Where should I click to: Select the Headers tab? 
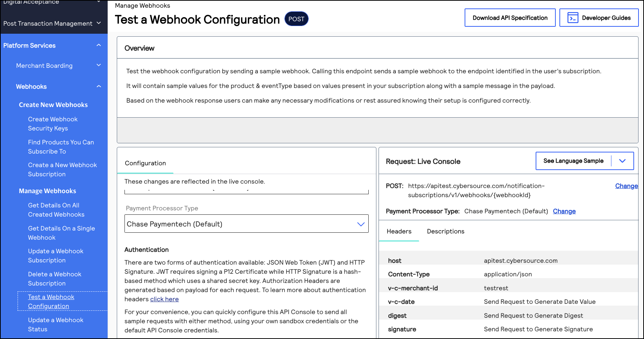click(399, 231)
